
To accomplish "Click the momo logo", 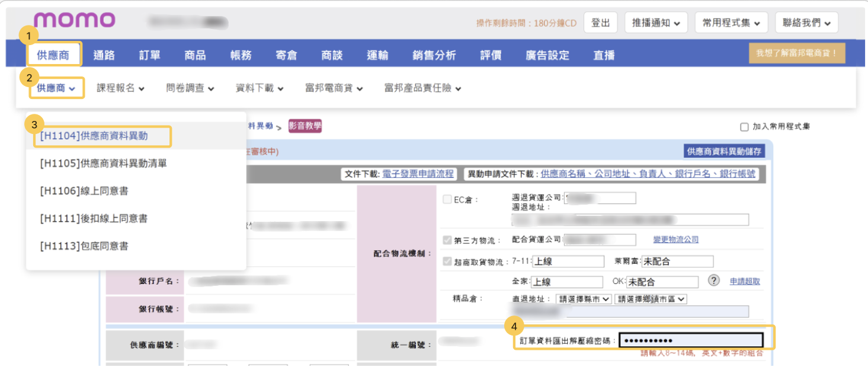I will (x=75, y=21).
